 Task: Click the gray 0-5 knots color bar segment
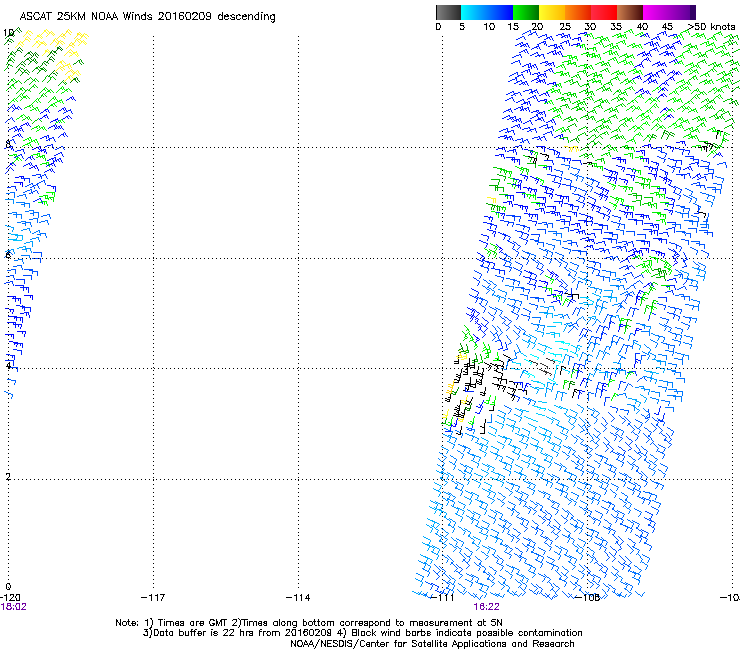(x=448, y=12)
